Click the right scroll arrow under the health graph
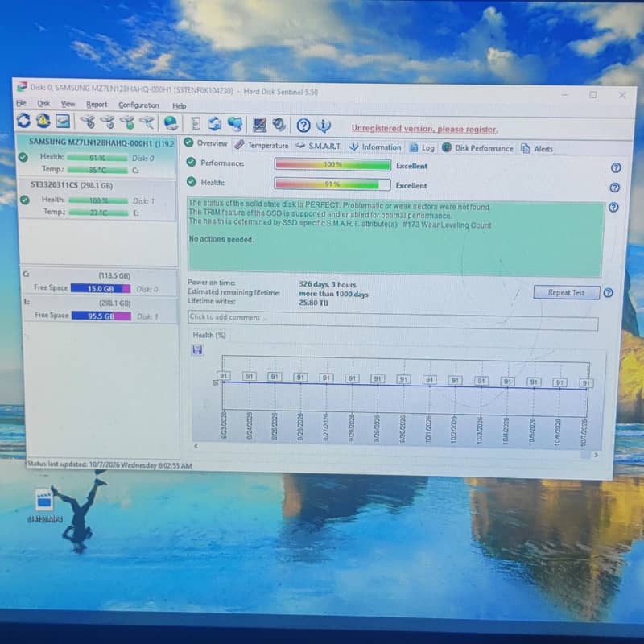This screenshot has width=644, height=644. coord(596,455)
